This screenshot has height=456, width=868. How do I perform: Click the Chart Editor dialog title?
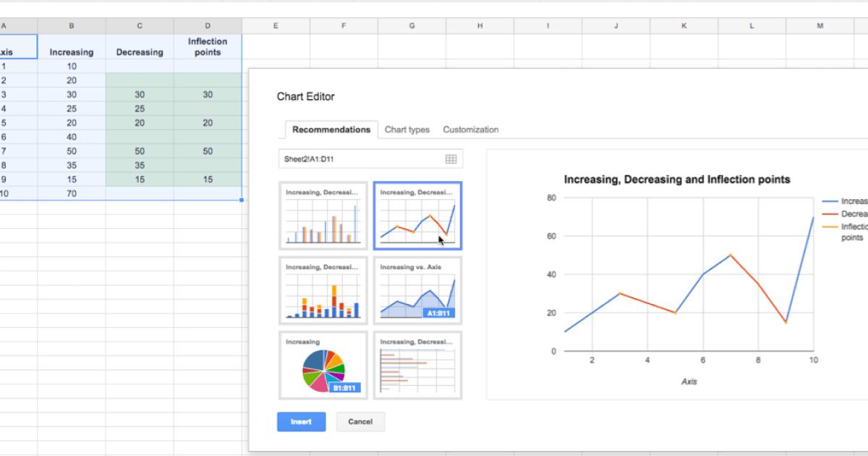(306, 96)
